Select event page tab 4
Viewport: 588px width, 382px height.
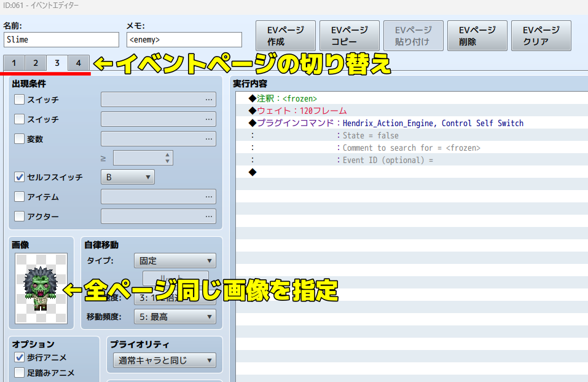tap(78, 63)
